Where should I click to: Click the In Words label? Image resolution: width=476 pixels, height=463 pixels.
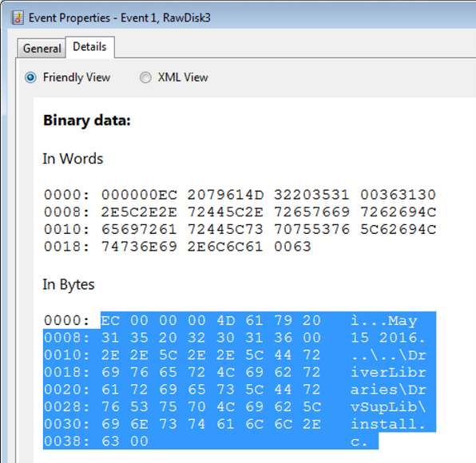[73, 158]
